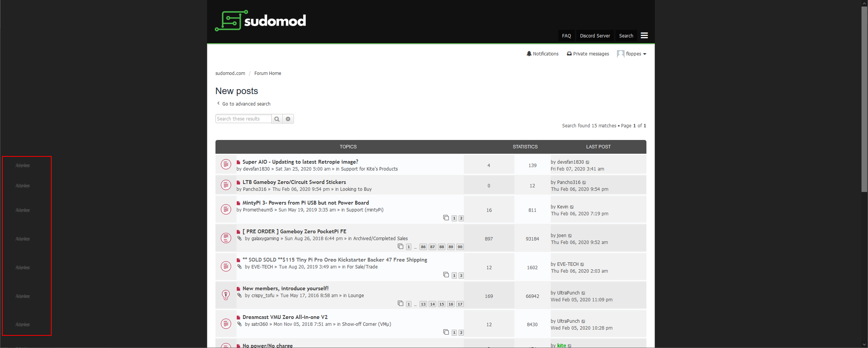Click Search found 15 matches text

(x=589, y=126)
